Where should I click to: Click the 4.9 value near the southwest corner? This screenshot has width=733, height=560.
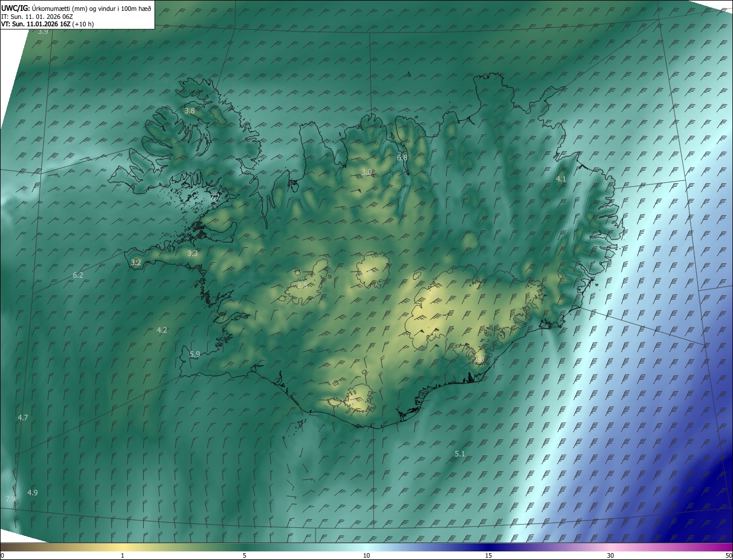click(x=33, y=493)
